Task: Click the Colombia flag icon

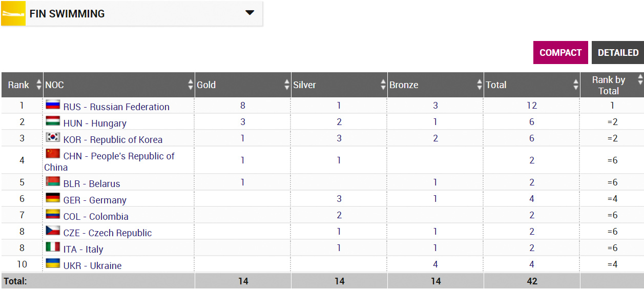Action: pyautogui.click(x=53, y=215)
